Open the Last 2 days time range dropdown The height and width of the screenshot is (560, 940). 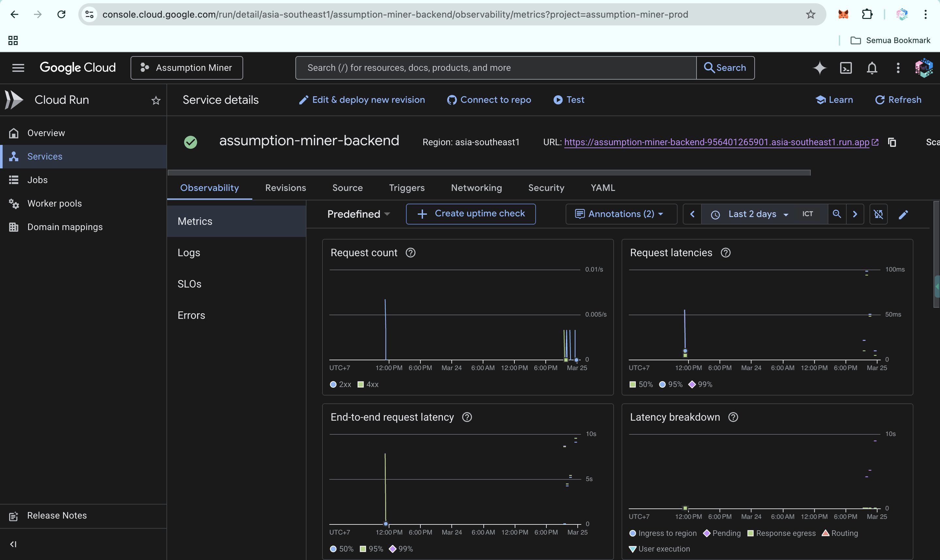point(757,214)
